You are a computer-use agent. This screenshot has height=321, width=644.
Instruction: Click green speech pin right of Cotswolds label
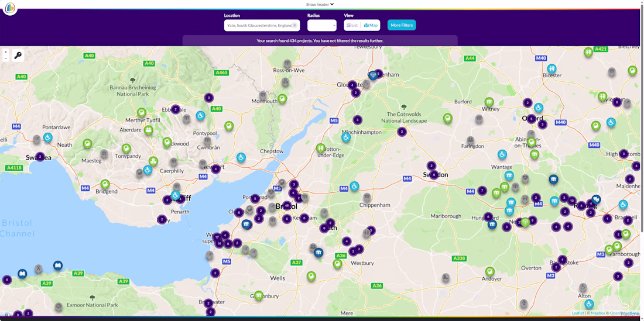point(448,118)
